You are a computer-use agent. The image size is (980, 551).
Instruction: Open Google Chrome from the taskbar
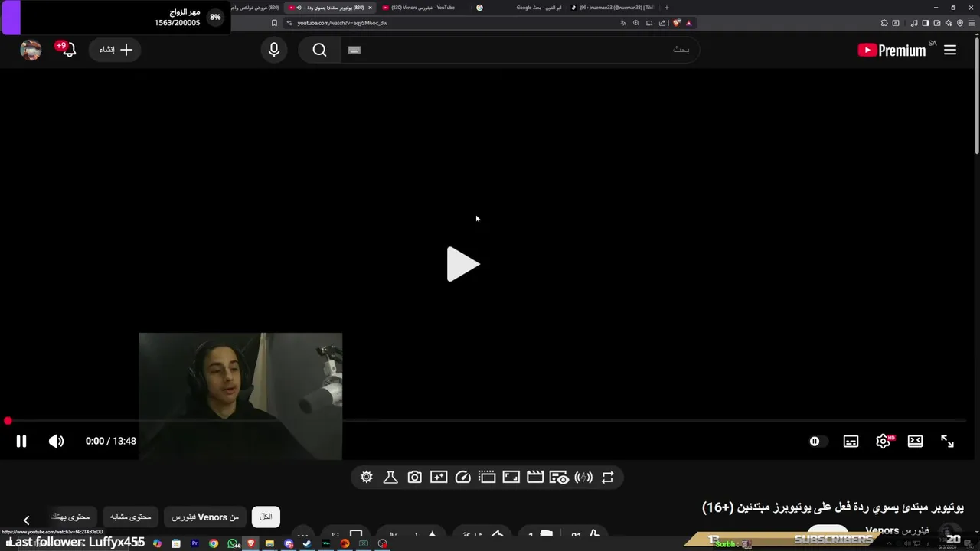pos(214,543)
